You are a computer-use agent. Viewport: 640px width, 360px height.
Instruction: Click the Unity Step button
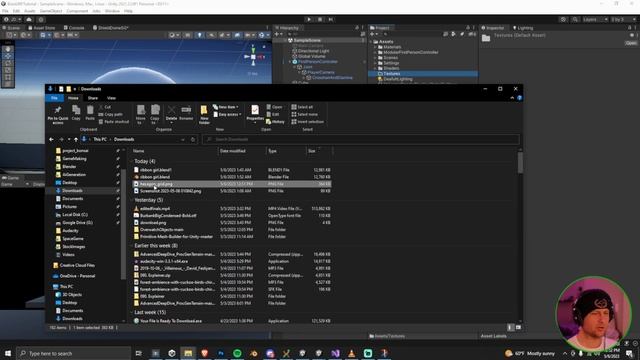pos(331,19)
